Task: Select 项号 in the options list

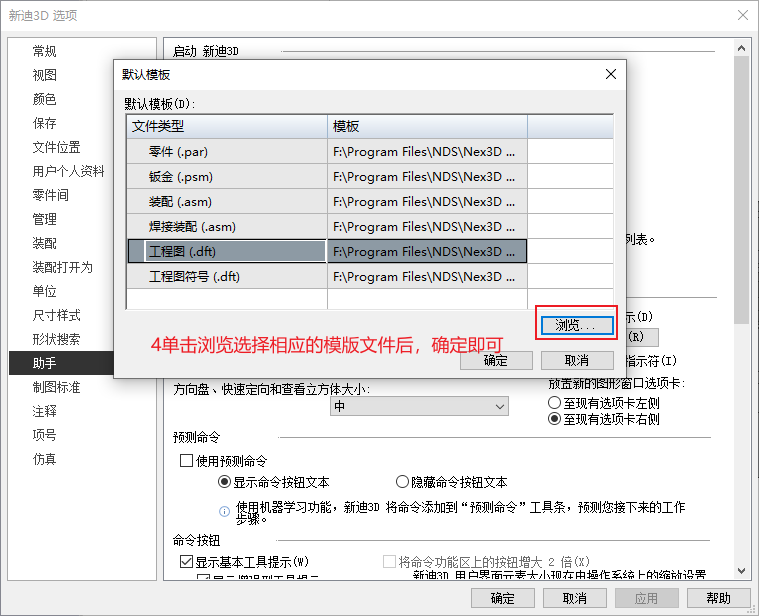Action: pyautogui.click(x=45, y=435)
